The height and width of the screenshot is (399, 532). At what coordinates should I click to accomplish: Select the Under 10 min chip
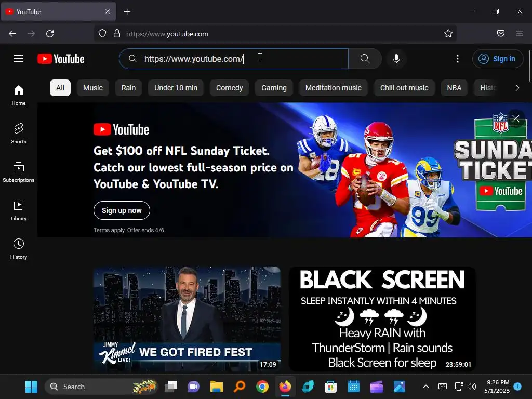point(176,88)
